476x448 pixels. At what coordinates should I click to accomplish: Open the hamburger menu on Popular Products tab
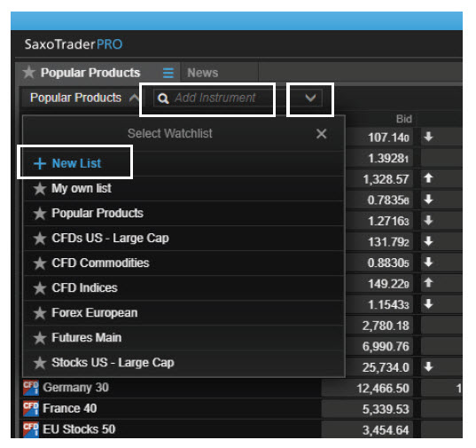tap(168, 73)
